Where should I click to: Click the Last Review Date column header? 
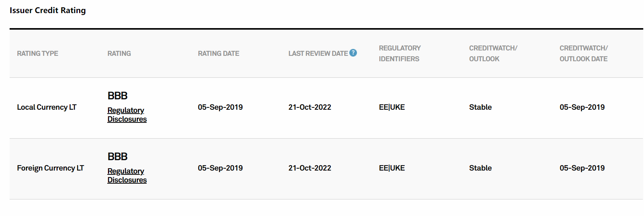click(x=318, y=54)
